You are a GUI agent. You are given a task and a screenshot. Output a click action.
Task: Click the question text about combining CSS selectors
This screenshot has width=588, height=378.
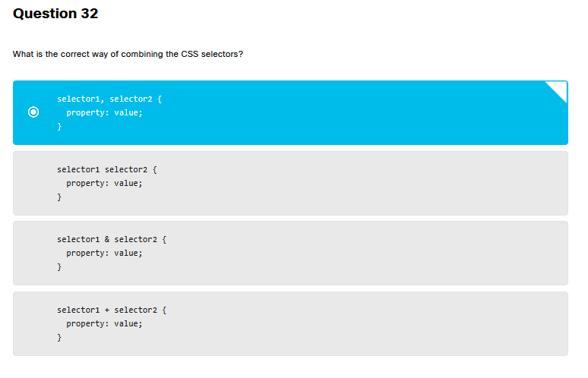click(x=128, y=55)
